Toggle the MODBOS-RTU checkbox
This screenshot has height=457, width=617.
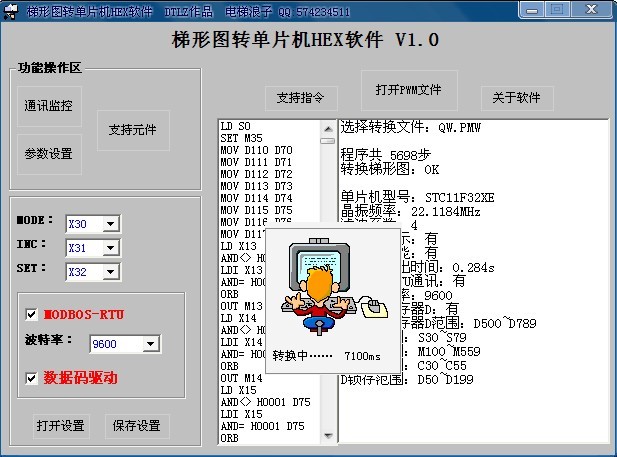click(32, 314)
